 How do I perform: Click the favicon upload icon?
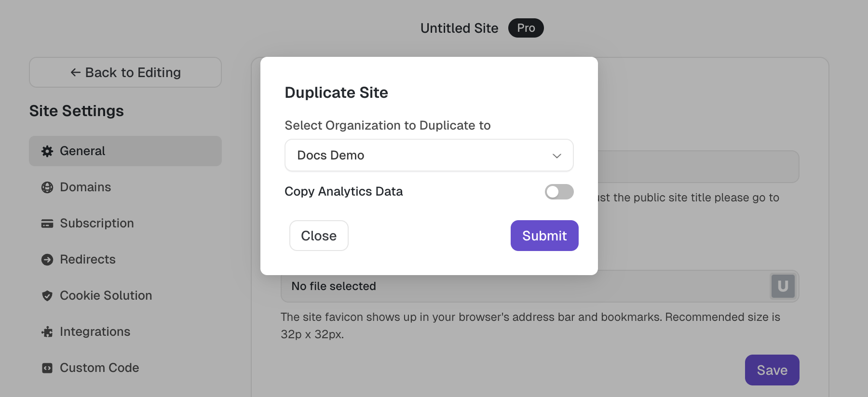click(x=783, y=286)
